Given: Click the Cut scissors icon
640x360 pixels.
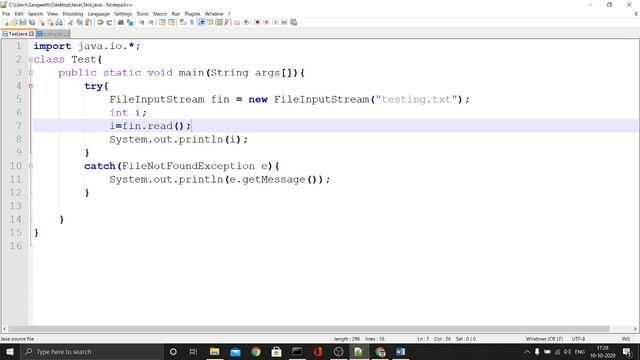Looking at the screenshot, I should (70, 22).
